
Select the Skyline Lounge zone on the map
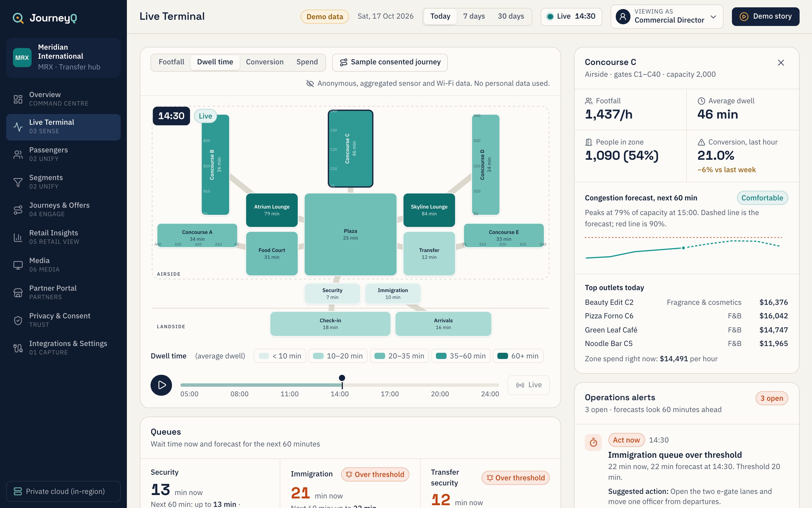[429, 210]
